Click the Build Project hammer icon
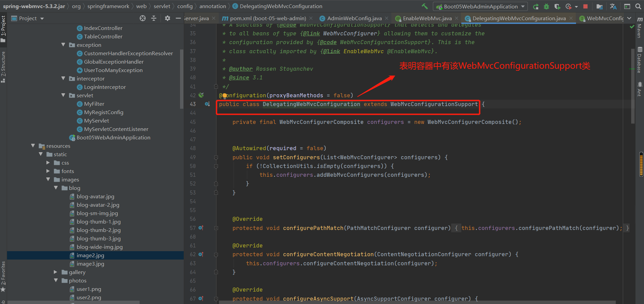The width and height of the screenshot is (644, 304). [425, 6]
